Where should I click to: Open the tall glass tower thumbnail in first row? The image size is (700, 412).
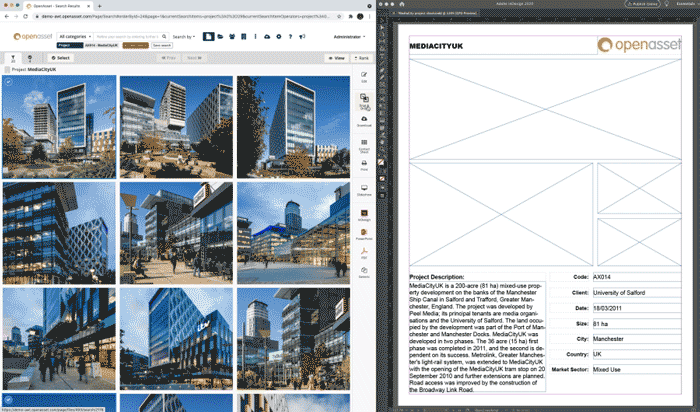point(293,127)
